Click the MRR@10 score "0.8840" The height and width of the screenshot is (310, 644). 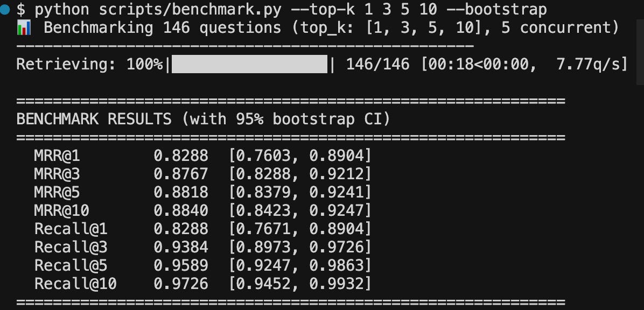point(181,210)
